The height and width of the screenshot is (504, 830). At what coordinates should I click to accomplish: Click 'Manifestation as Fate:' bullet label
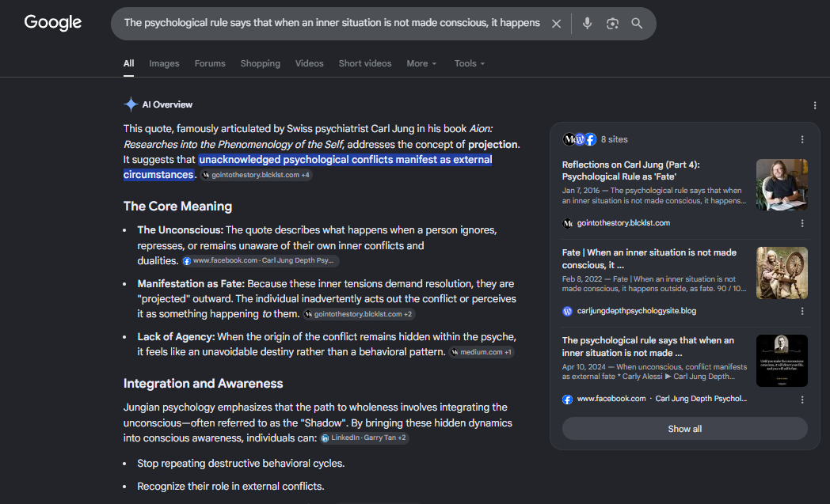click(x=191, y=284)
